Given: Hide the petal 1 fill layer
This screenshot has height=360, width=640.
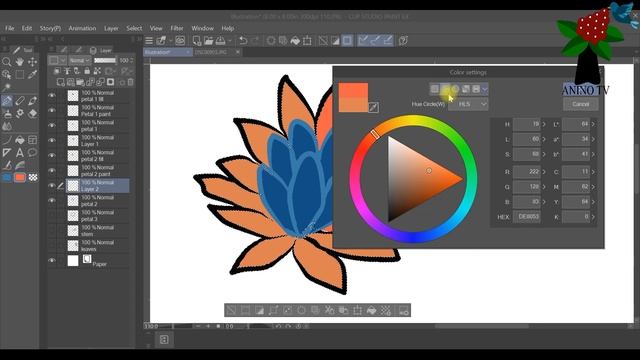Looking at the screenshot, I should pyautogui.click(x=51, y=96).
